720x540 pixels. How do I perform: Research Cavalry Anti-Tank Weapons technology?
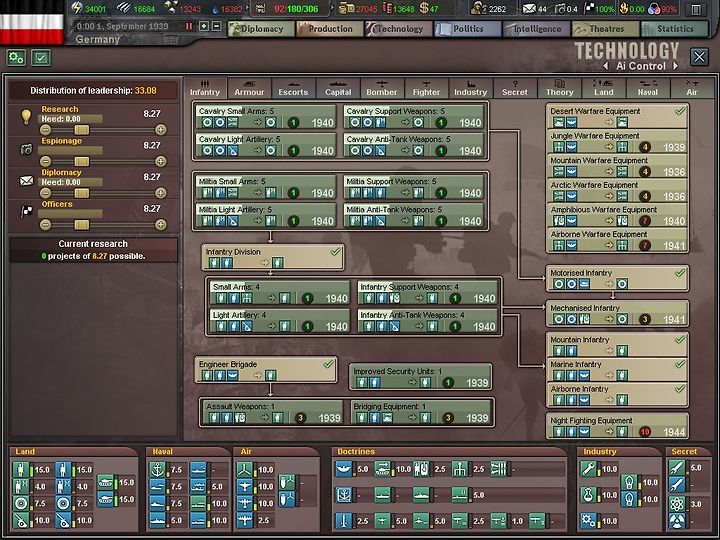pos(414,145)
